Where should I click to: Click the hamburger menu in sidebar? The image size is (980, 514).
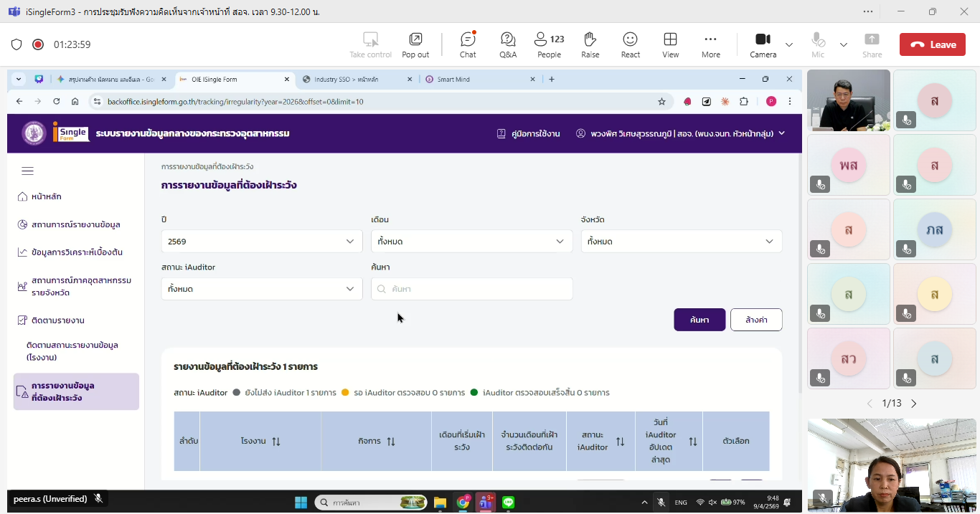[27, 171]
